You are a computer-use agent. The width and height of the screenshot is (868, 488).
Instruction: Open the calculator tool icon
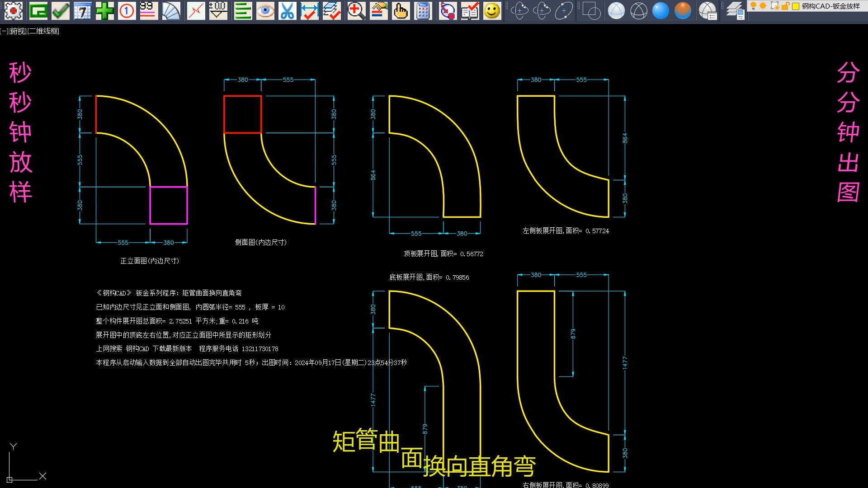tap(423, 11)
